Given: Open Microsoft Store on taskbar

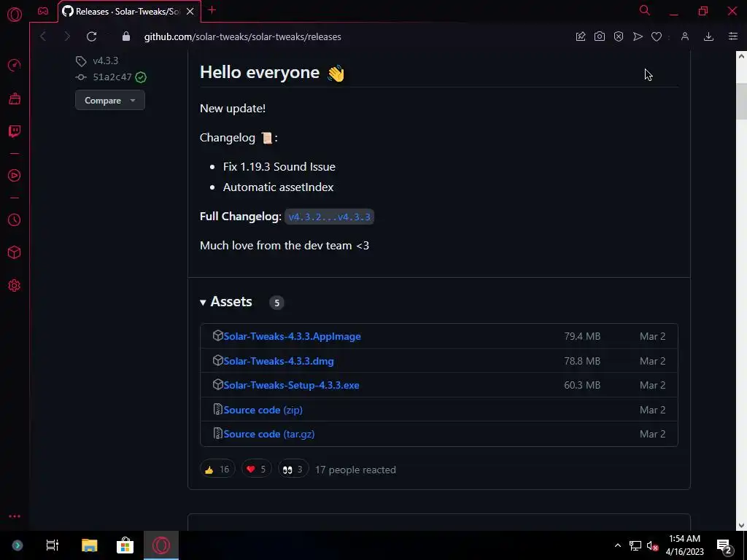Looking at the screenshot, I should click(x=125, y=545).
